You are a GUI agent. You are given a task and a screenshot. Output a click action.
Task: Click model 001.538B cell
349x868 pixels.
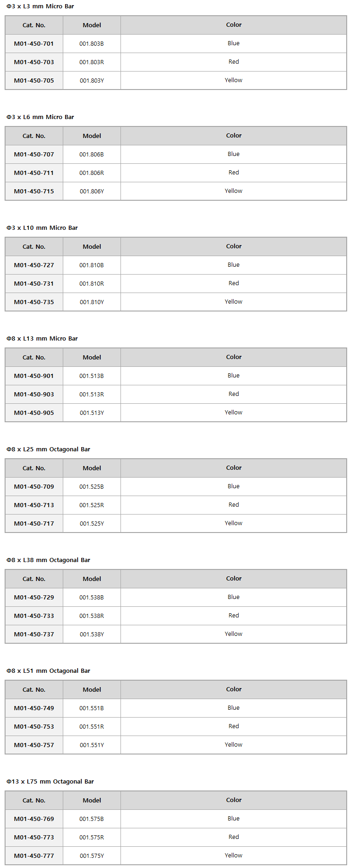point(91,598)
